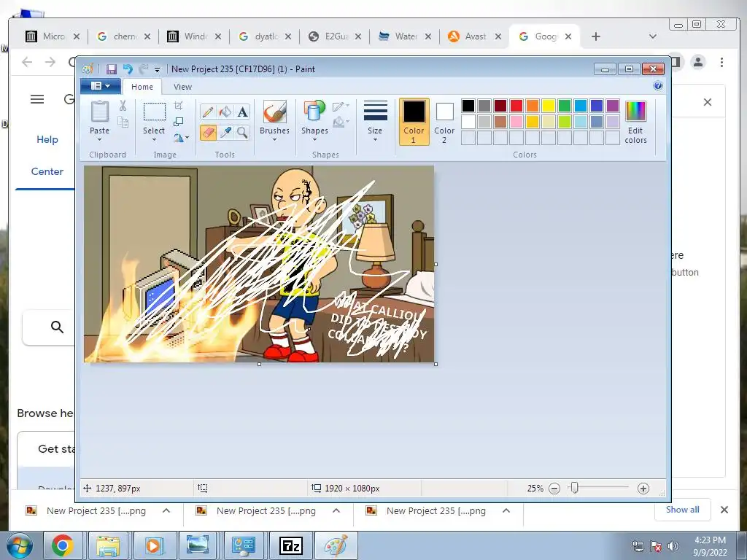Select the Color picker eyedropper tool
The image size is (747, 560).
pos(225,132)
